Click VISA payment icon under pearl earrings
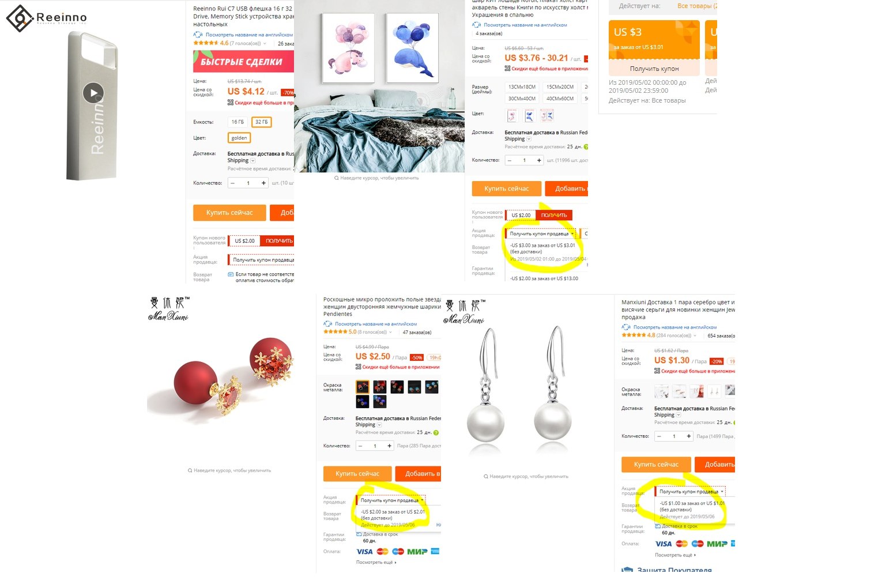The width and height of the screenshot is (882, 588). (x=664, y=544)
